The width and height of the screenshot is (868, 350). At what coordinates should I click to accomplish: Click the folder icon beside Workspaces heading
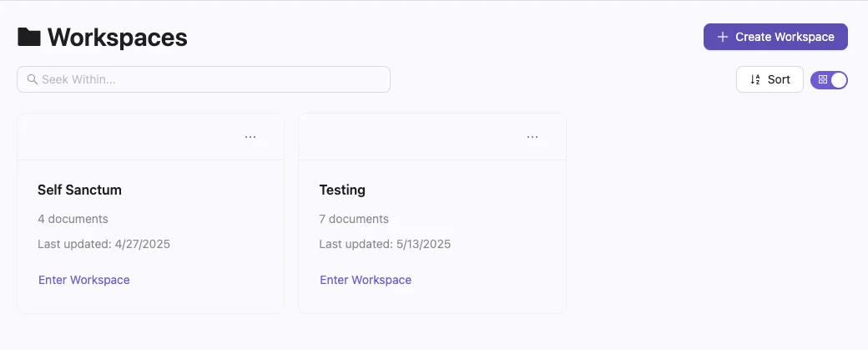pos(29,37)
